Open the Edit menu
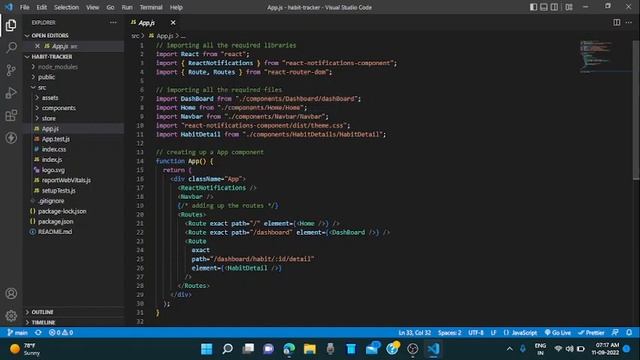Viewport: 640px width, 360px height. point(42,7)
